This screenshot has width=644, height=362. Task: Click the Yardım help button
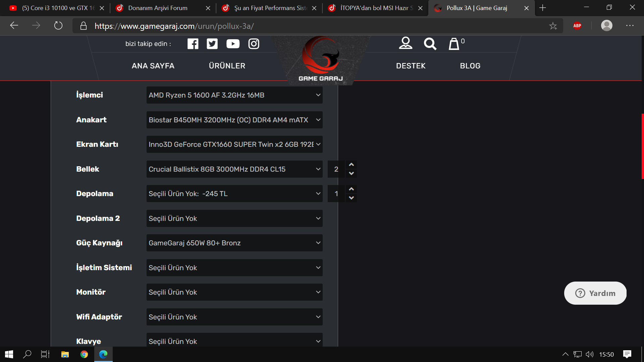595,293
